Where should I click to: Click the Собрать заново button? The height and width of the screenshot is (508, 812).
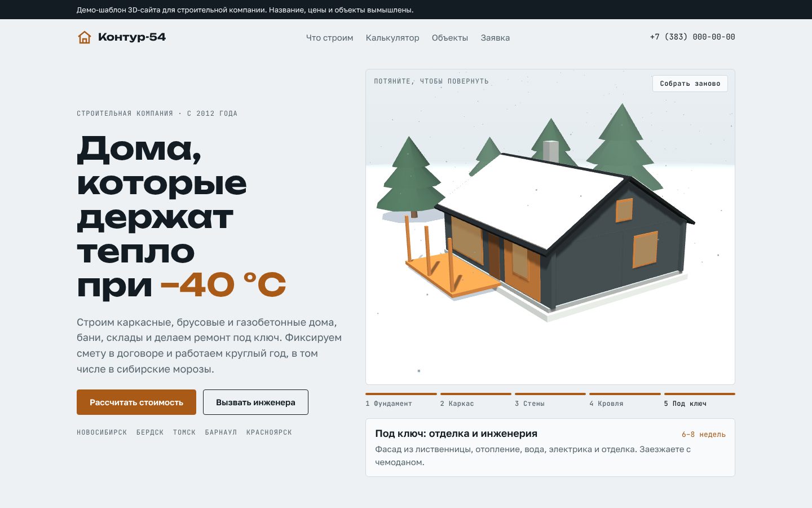point(690,84)
